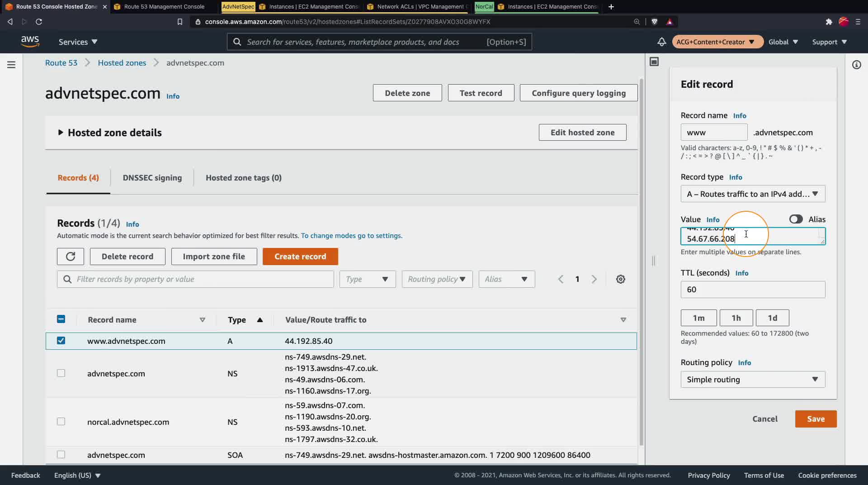Open records table settings gear
The width and height of the screenshot is (868, 485).
(621, 279)
